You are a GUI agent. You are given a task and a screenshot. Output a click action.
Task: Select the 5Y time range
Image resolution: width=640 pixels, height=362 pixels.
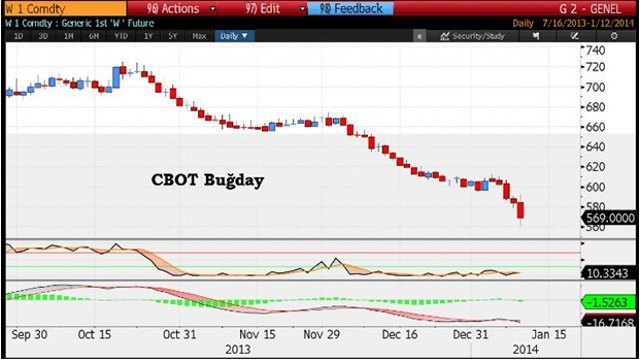[173, 36]
